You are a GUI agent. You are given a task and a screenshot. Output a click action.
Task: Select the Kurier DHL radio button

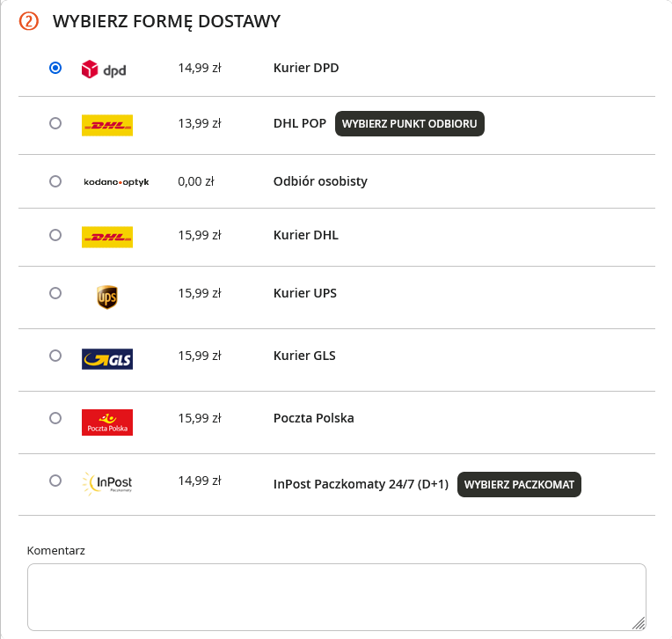coord(55,235)
